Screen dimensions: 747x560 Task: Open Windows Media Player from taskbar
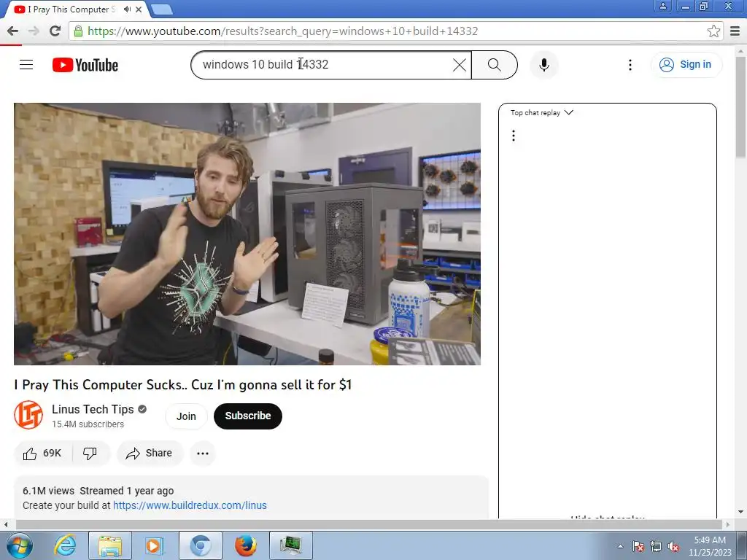tap(155, 545)
